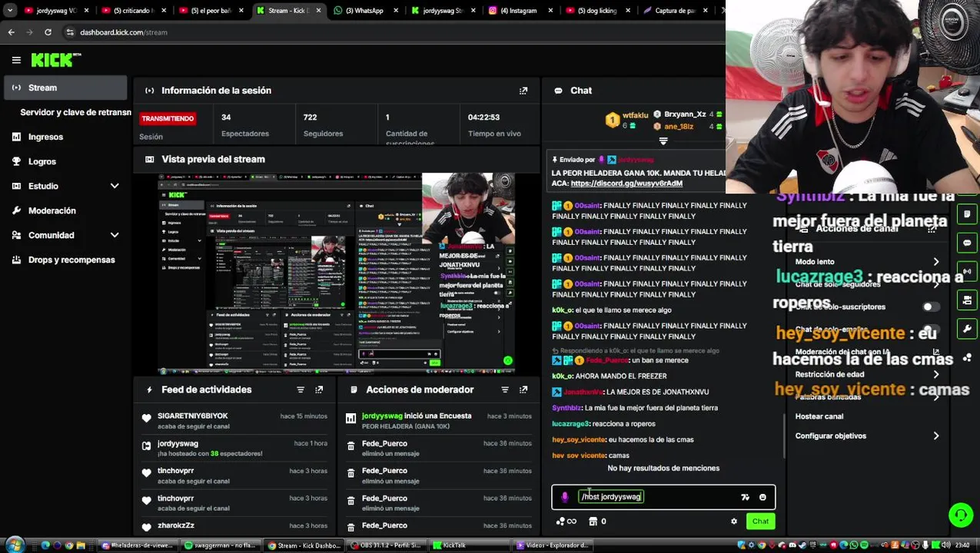Click the TRANSMITIENDO status badge
980x553 pixels.
(168, 119)
